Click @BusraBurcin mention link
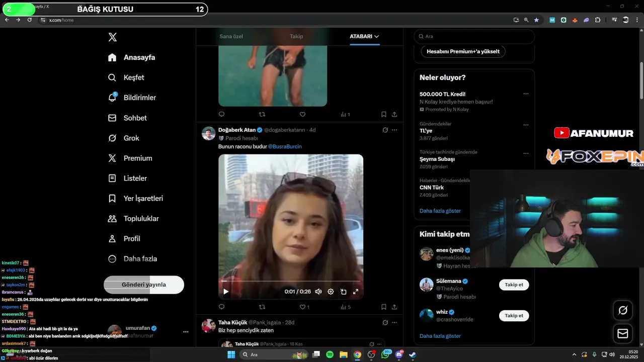This screenshot has width=644, height=362. pos(285,146)
